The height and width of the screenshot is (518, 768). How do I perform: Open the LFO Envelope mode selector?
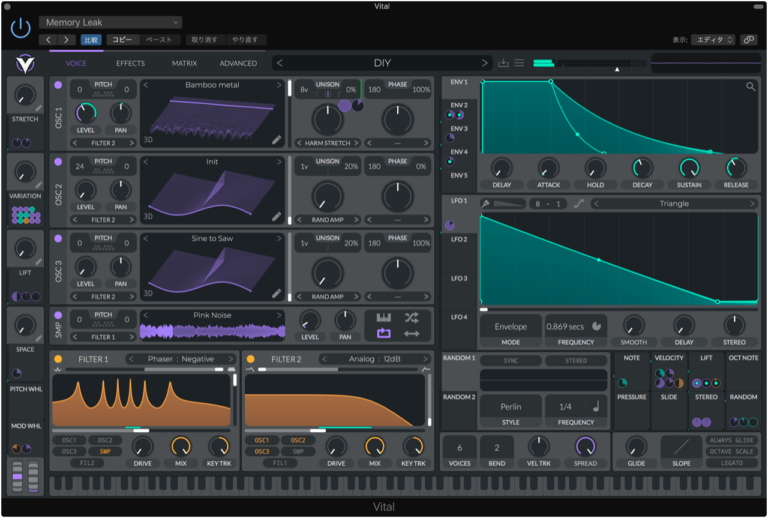click(x=510, y=326)
